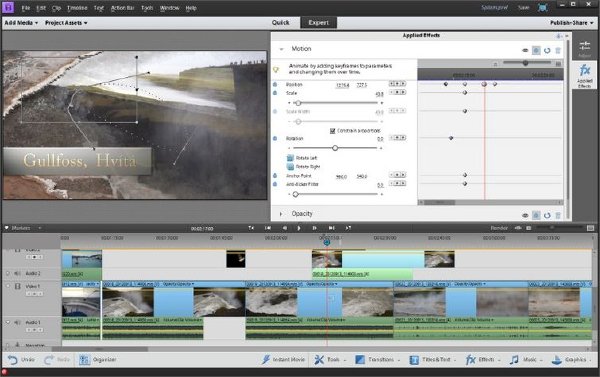Click the Position X value field
This screenshot has width=600, height=377.
point(342,85)
